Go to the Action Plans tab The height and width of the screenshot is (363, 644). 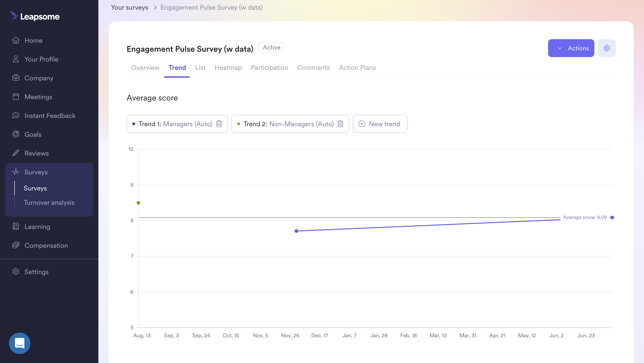[x=357, y=68]
